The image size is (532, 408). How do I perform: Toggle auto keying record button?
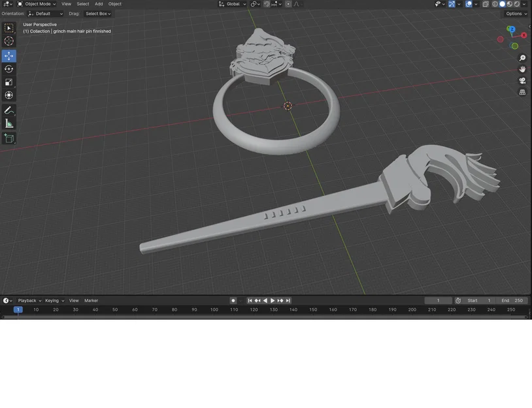click(233, 300)
